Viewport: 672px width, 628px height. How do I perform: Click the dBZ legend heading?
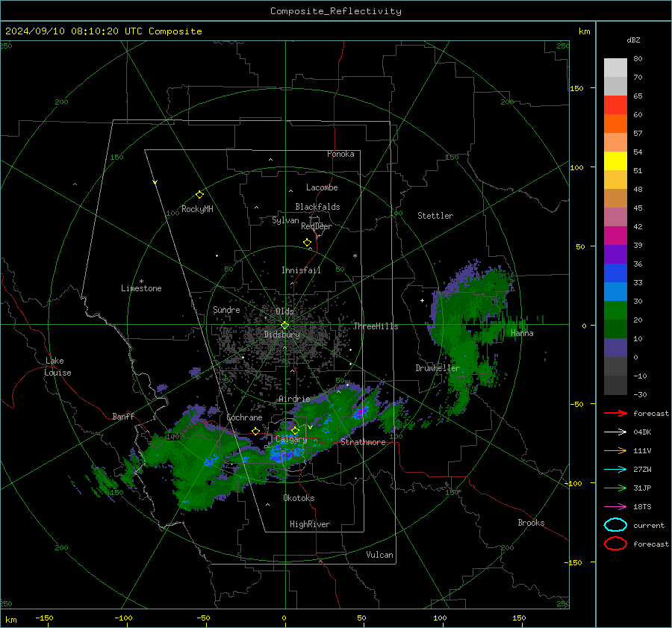(x=633, y=40)
